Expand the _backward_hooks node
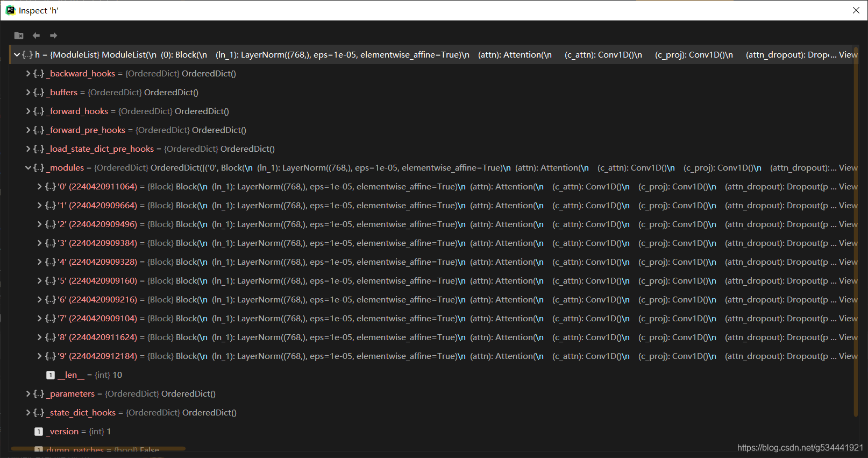 point(28,74)
